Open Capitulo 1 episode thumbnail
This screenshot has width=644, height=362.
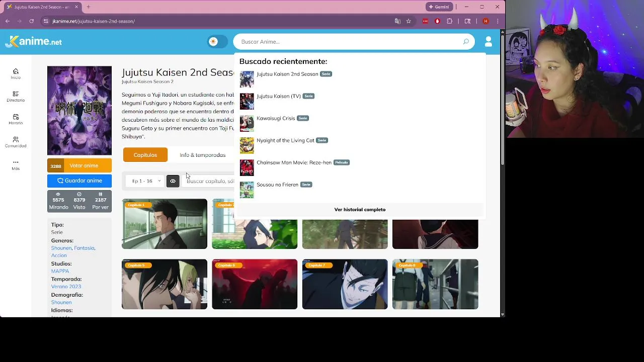coord(165,224)
